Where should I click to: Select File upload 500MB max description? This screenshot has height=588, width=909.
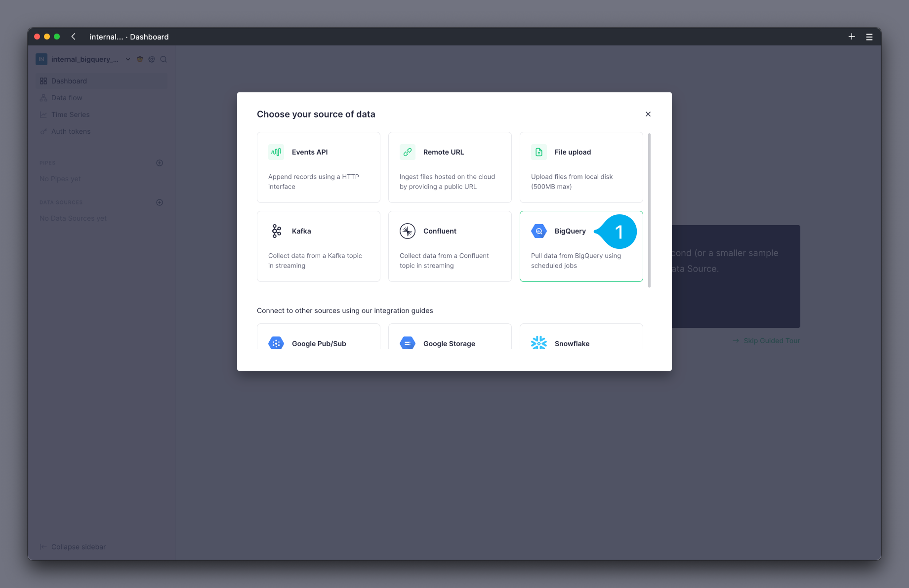[572, 182]
